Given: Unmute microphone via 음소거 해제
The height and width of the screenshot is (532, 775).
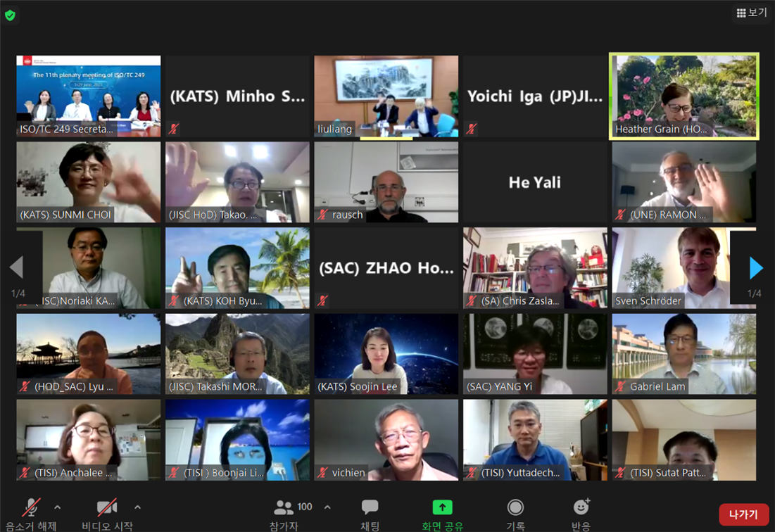Looking at the screenshot, I should click(30, 507).
